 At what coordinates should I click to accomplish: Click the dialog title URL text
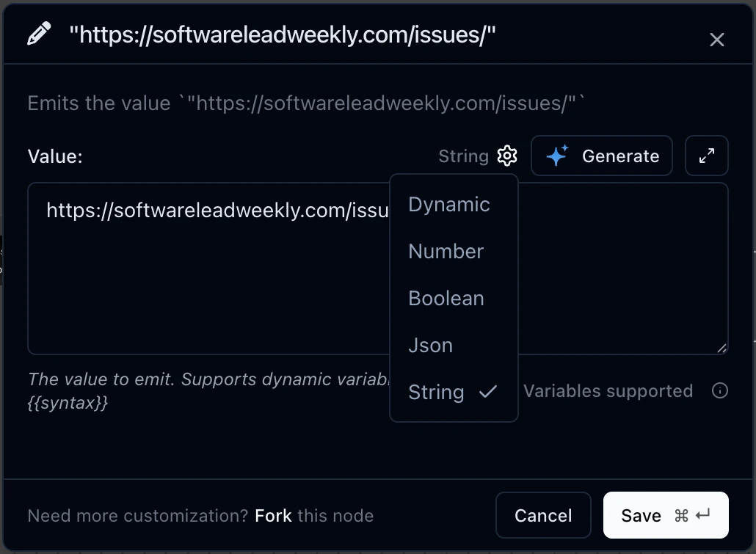[x=283, y=34]
